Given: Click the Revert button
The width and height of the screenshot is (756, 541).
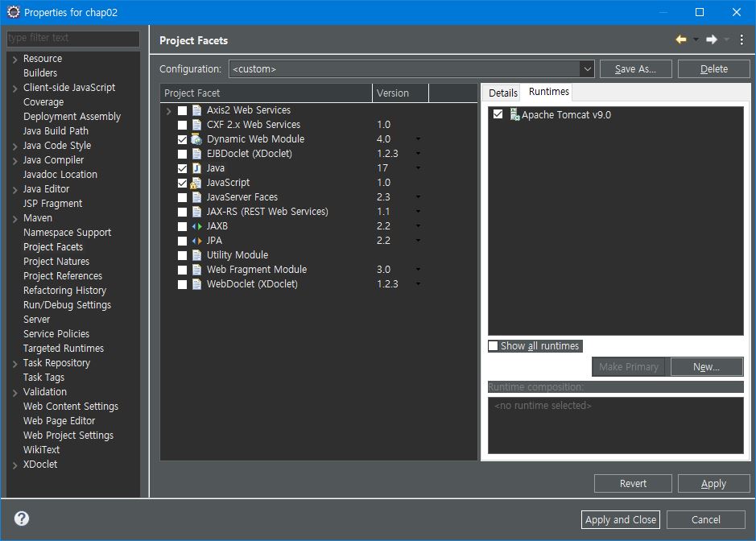Looking at the screenshot, I should click(x=633, y=484).
